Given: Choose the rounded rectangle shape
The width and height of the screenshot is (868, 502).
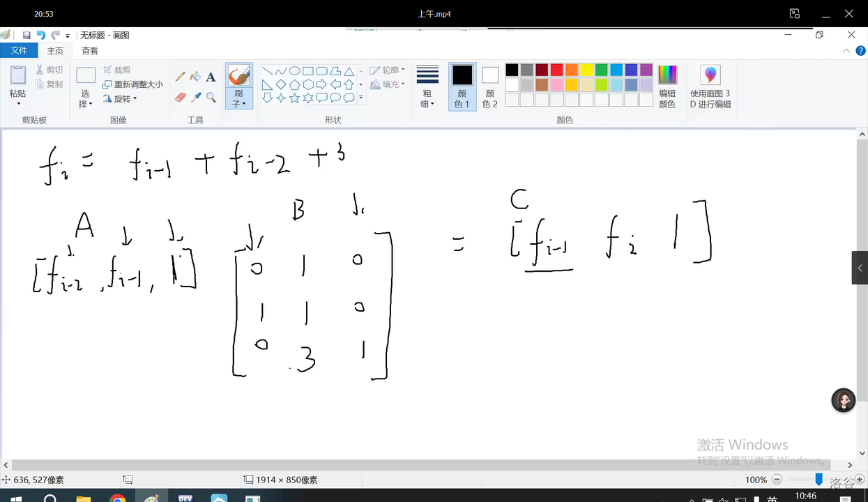Looking at the screenshot, I should [322, 71].
